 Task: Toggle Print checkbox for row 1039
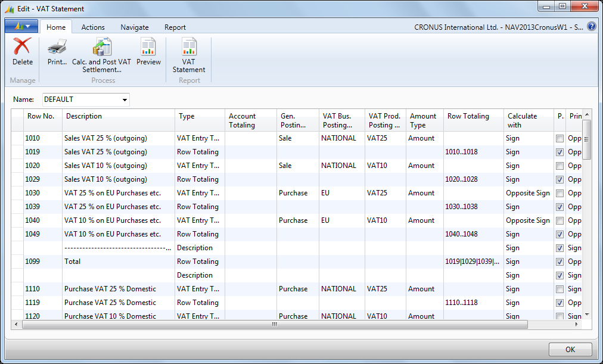coord(560,207)
